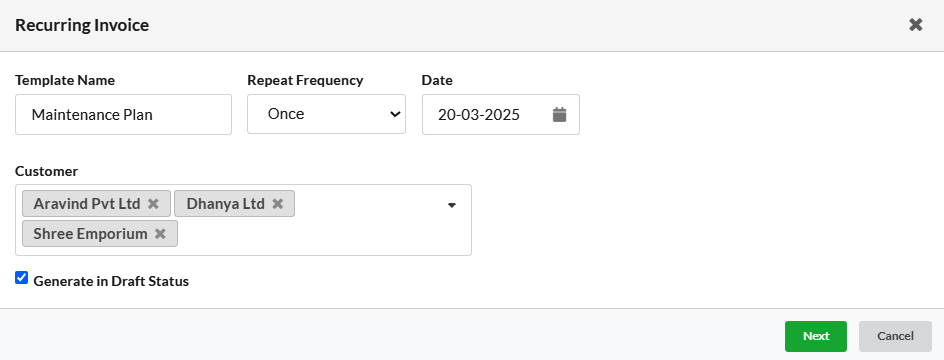Click the Generate in Draft Status label
Viewport: 944px width, 360px height.
[x=111, y=281]
